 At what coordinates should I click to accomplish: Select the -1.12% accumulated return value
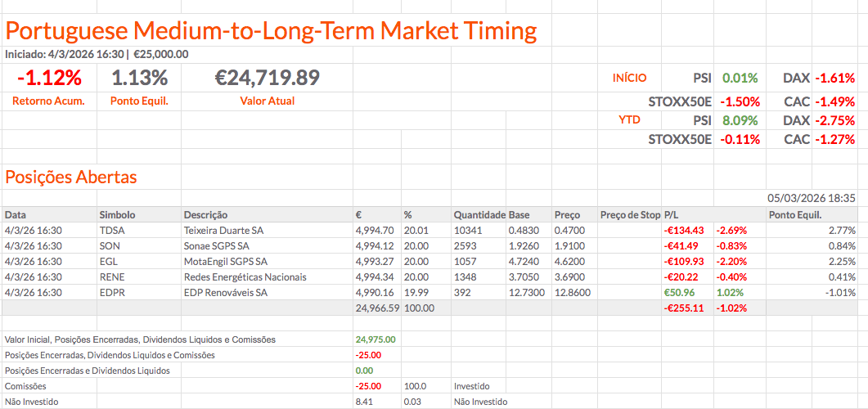(x=49, y=79)
